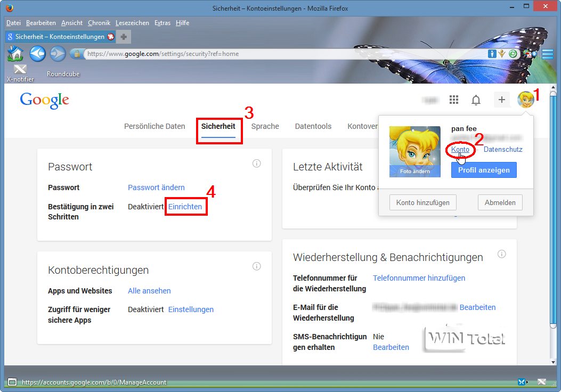The height and width of the screenshot is (392, 561).
Task: Open the Ansicht menu
Action: click(72, 23)
